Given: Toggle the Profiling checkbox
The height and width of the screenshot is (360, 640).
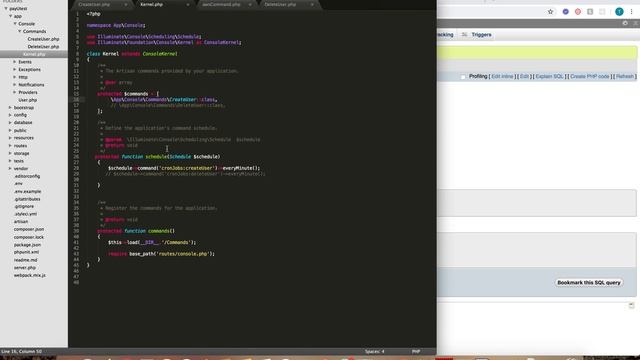Looking at the screenshot, I should click(x=463, y=77).
